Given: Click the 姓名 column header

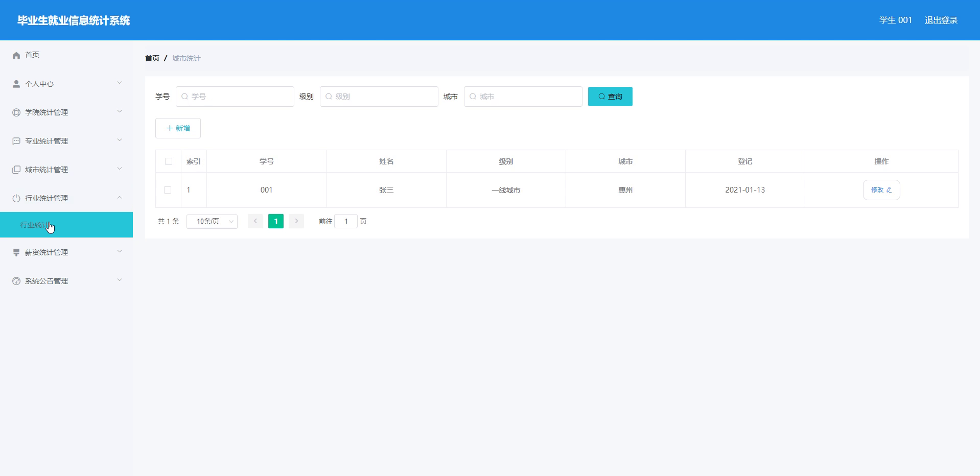Looking at the screenshot, I should click(x=386, y=161).
